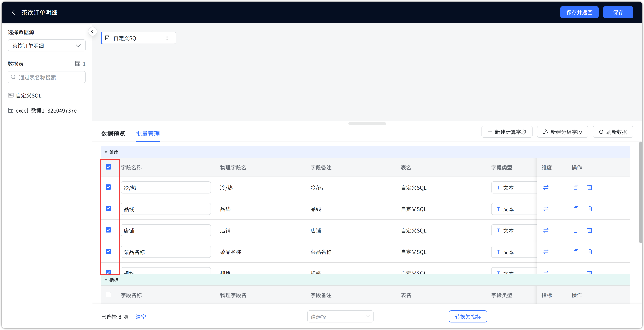Viewport: 644px width, 330px height.
Task: Delete the 品线 field
Action: tap(589, 209)
